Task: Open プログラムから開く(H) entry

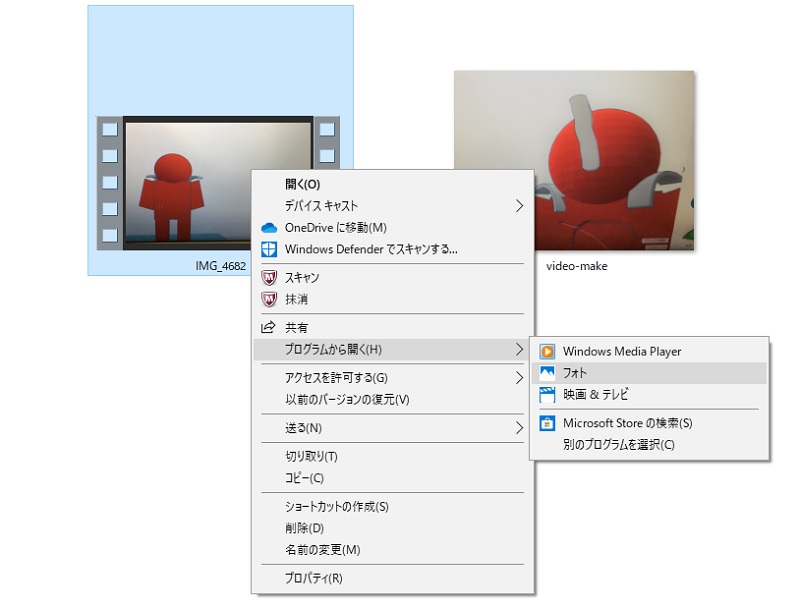Action: click(393, 349)
